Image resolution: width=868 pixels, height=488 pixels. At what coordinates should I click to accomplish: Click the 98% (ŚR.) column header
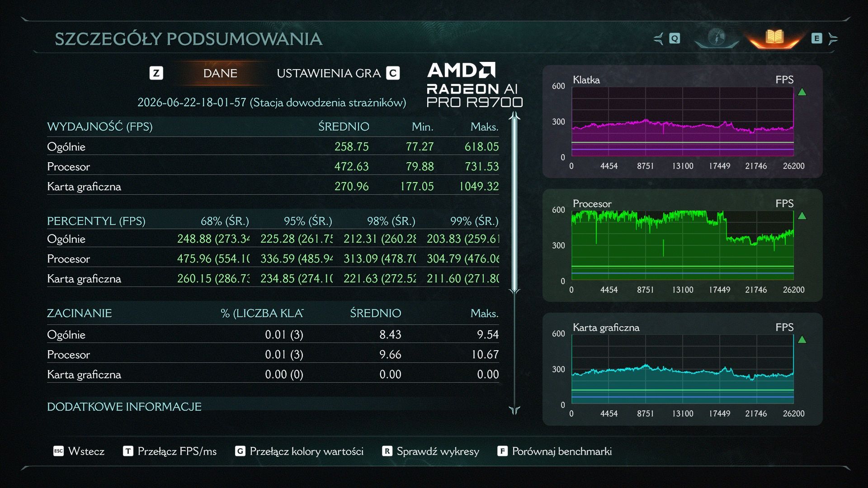[x=391, y=221]
